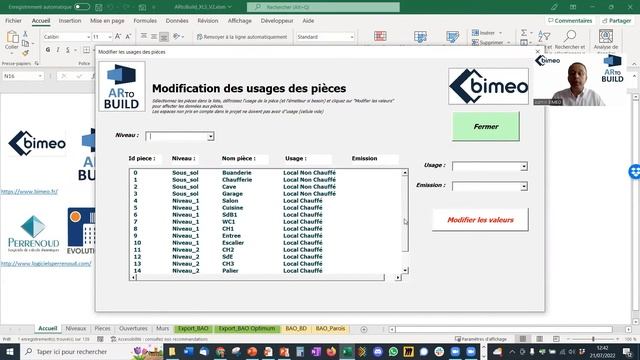Image resolution: width=640 pixels, height=360 pixels.
Task: Switch to the Développeur ribbon tab
Action: [277, 20]
